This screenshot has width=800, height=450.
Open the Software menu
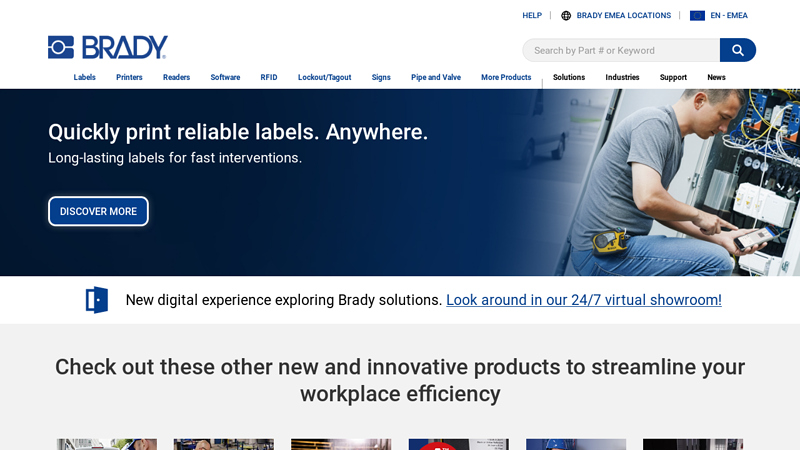225,77
